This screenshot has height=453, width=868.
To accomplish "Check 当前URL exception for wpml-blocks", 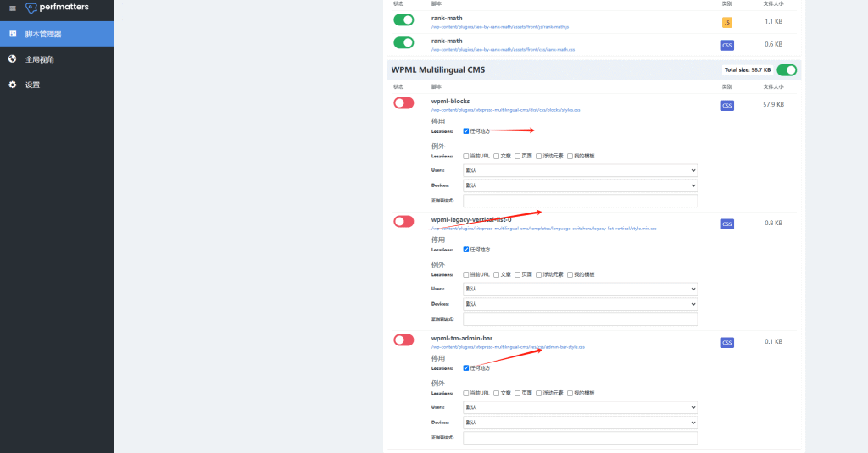I will click(466, 156).
